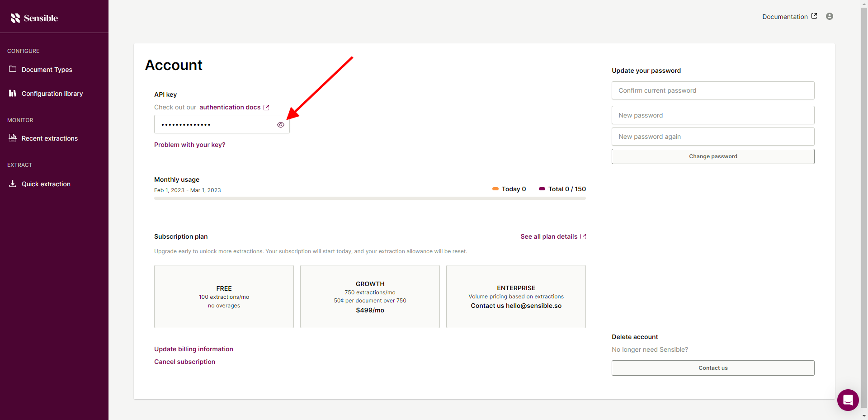
Task: Open the Documentation link
Action: point(785,17)
